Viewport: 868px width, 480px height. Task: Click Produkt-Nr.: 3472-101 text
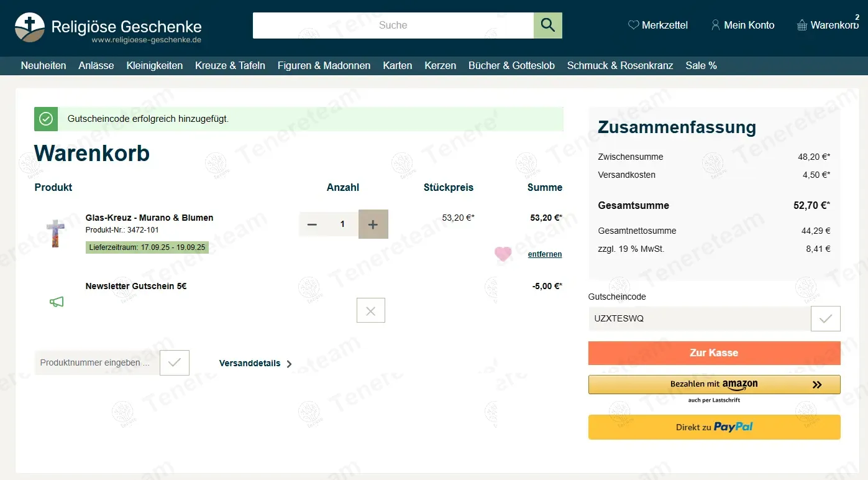[122, 230]
